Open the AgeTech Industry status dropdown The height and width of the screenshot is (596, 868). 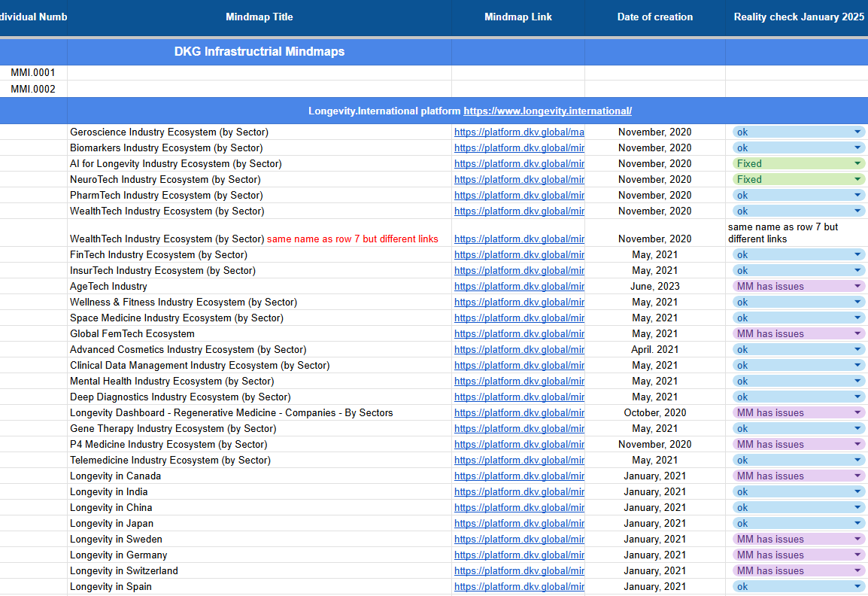point(857,286)
